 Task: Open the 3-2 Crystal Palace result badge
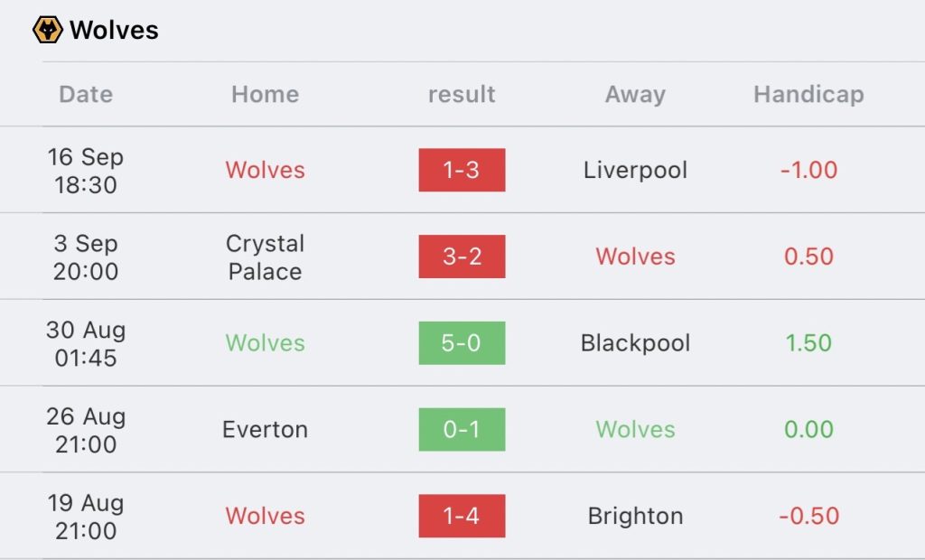coord(462,257)
